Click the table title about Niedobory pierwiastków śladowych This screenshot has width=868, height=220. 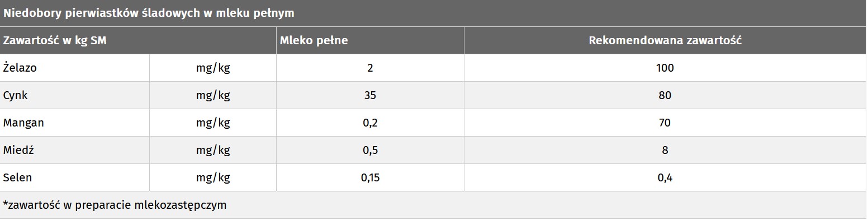click(149, 13)
